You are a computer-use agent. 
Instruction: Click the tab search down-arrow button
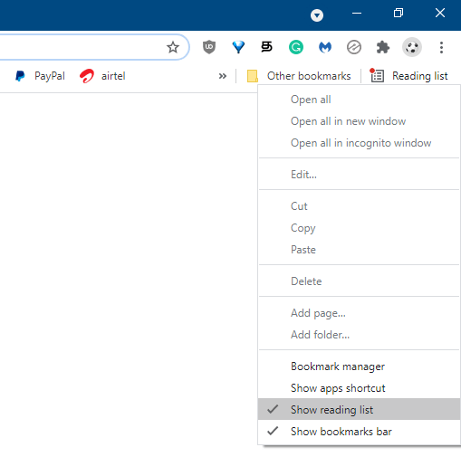pos(317,14)
